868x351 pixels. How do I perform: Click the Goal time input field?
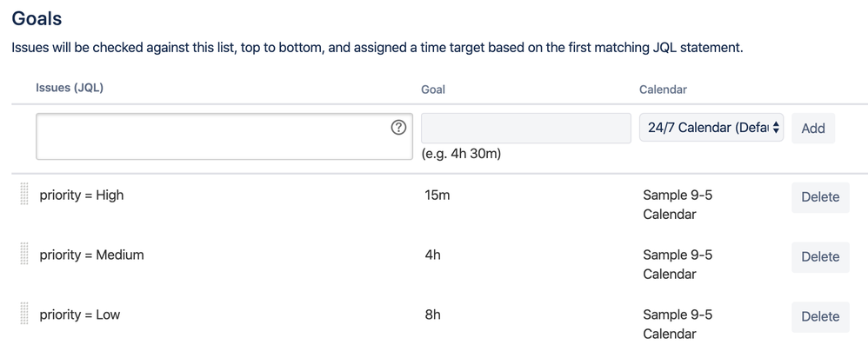click(x=526, y=129)
